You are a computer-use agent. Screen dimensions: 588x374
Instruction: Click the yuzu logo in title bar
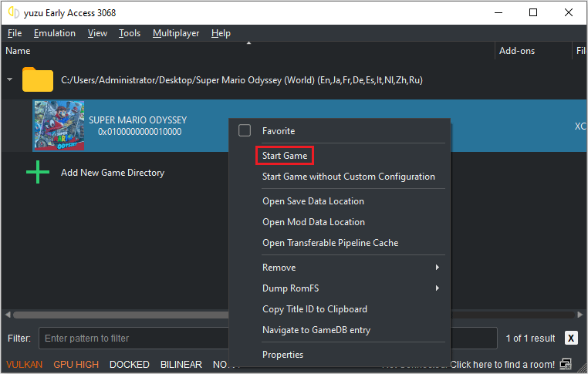pyautogui.click(x=13, y=13)
